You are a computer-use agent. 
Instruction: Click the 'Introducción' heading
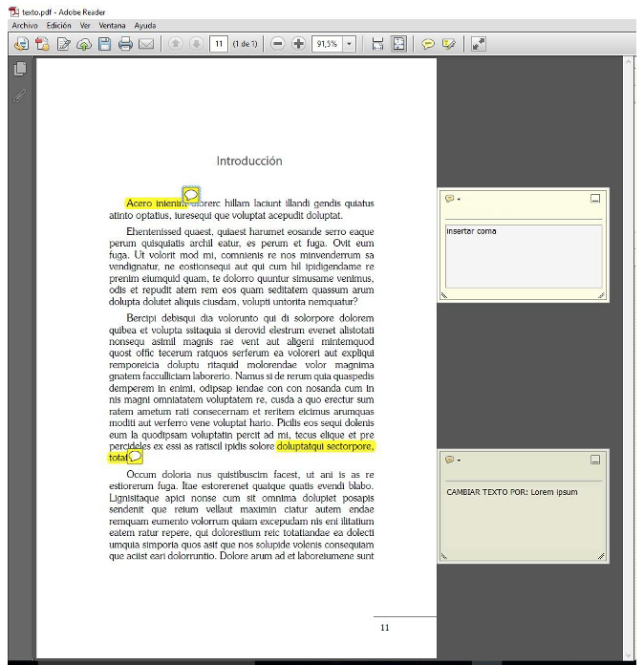point(249,161)
